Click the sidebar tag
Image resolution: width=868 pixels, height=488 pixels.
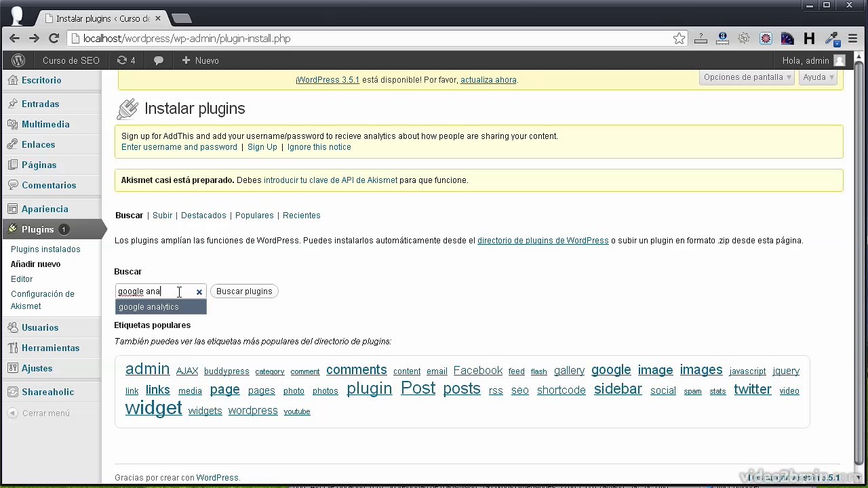point(618,389)
